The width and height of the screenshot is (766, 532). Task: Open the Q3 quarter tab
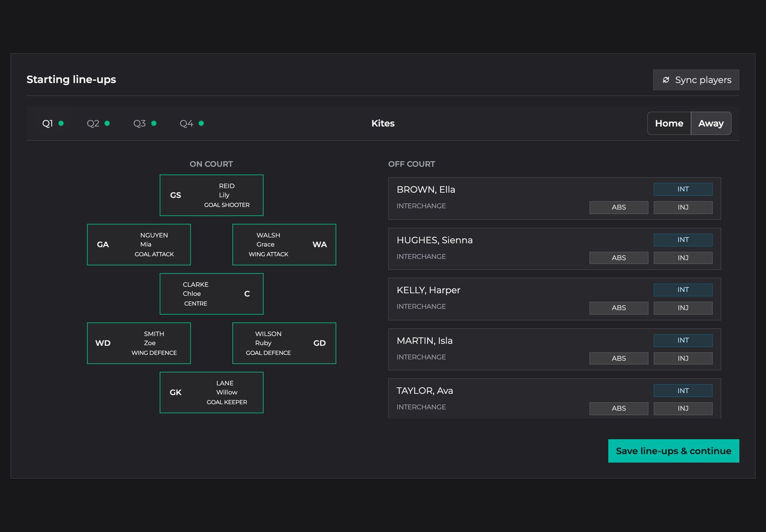pos(145,123)
